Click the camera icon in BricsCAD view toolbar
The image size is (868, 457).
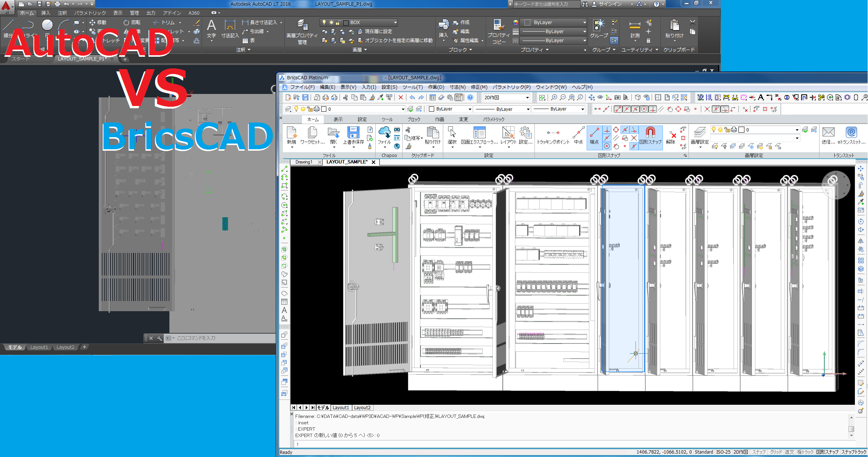click(617, 98)
